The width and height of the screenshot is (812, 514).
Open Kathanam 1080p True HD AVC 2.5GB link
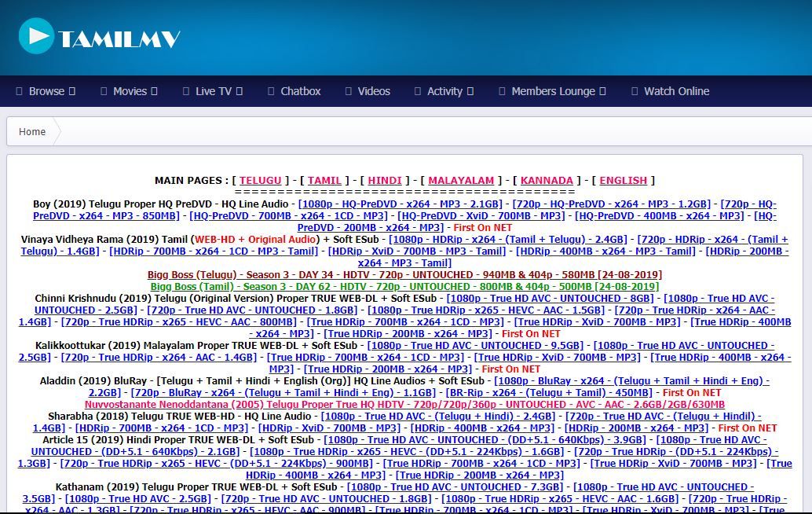tap(138, 499)
